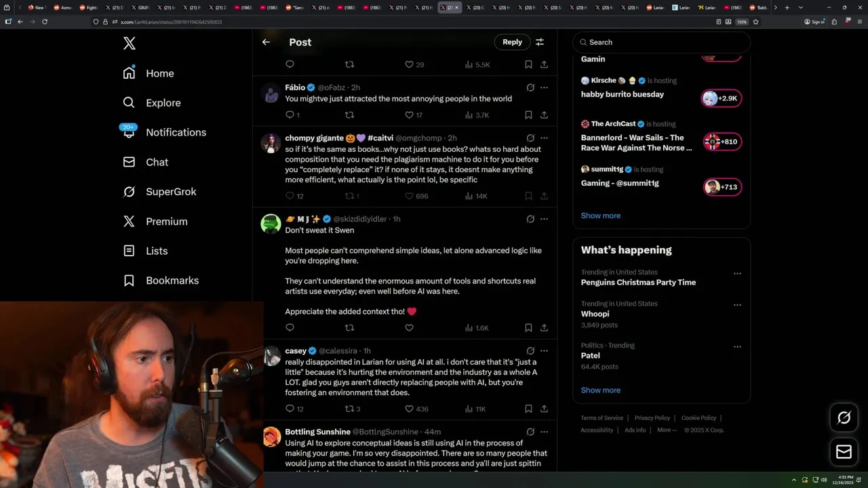Click Grok icon on chompy gigante's post
Image resolution: width=868 pixels, height=488 pixels.
coord(530,138)
